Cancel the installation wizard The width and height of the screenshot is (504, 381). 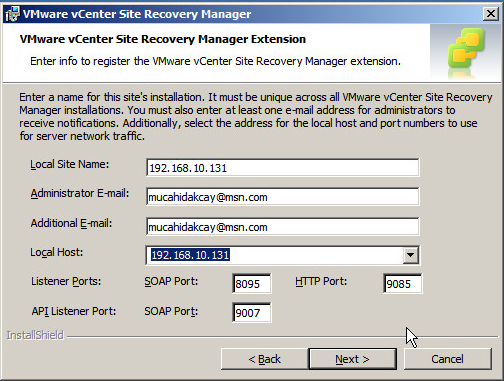448,359
